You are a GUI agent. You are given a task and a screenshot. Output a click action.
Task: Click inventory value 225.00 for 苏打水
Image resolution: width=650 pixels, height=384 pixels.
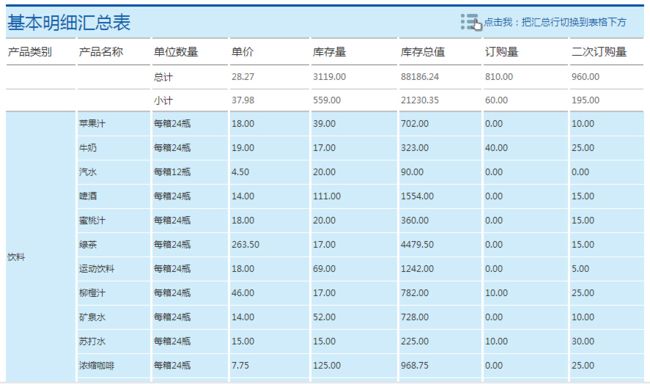(415, 341)
